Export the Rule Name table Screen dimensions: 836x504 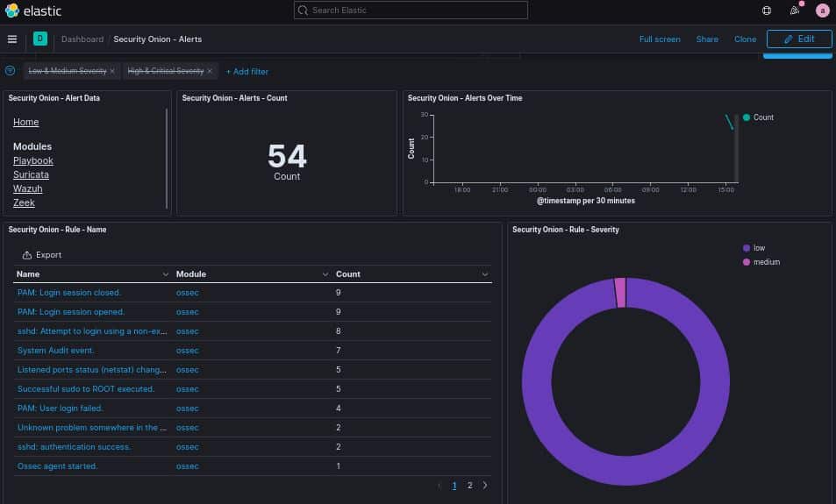pos(41,255)
